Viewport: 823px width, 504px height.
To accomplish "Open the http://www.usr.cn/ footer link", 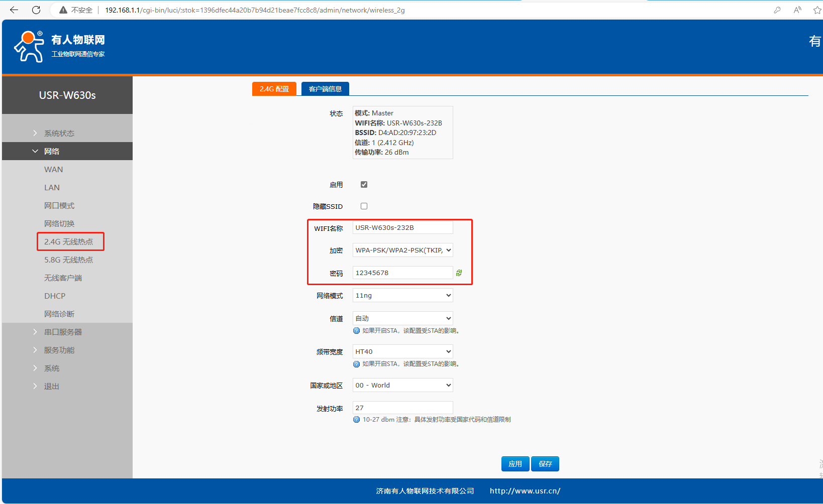I will click(x=525, y=491).
